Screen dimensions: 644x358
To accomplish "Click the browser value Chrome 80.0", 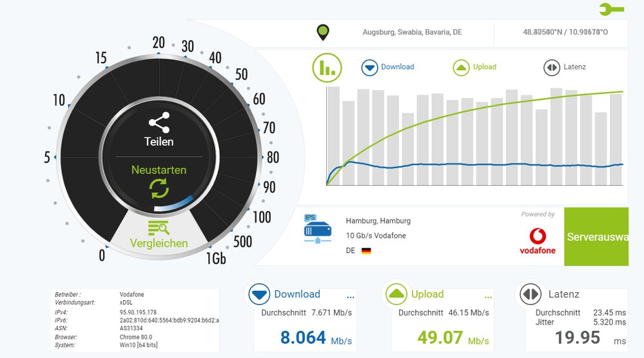I will pos(136,337).
